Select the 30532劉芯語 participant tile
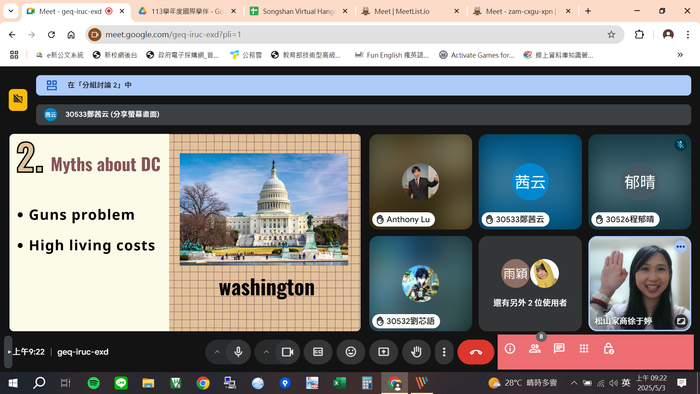 tap(421, 284)
